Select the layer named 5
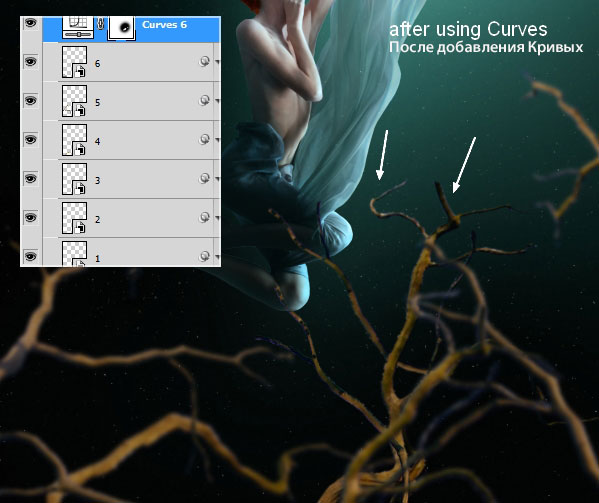The width and height of the screenshot is (599, 503). 97,103
